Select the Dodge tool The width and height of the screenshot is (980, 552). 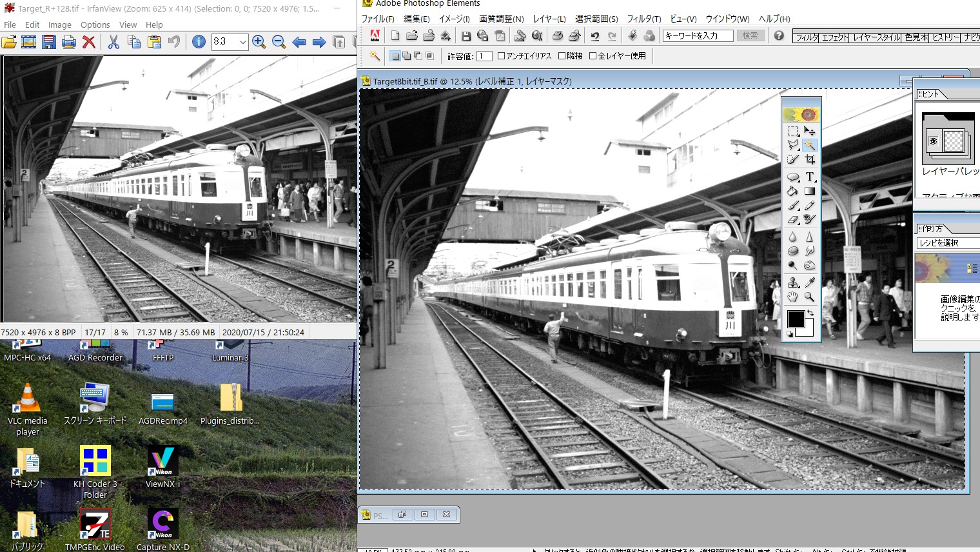click(x=793, y=265)
